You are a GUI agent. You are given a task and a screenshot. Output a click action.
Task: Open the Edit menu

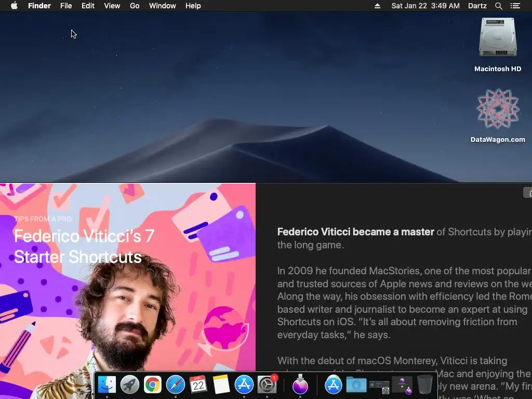pyautogui.click(x=88, y=6)
